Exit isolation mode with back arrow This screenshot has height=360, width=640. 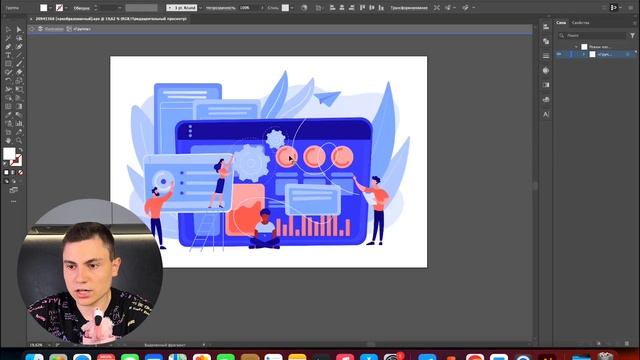(31, 29)
